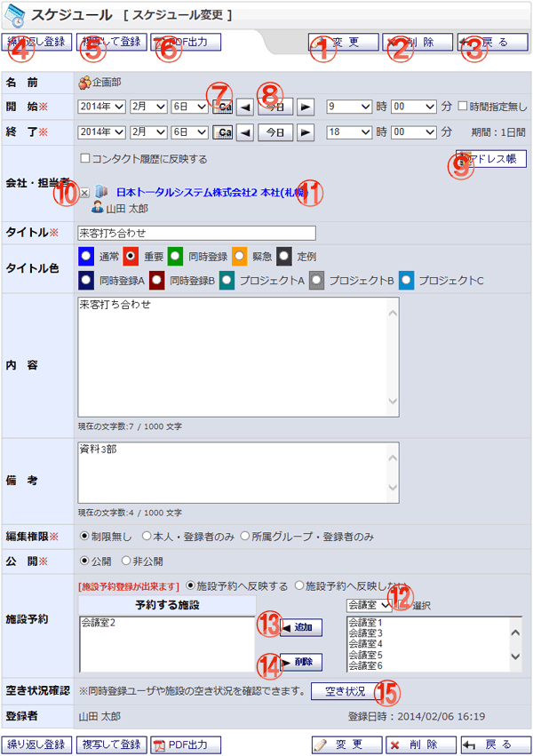The height and width of the screenshot is (756, 533).
Task: Open end year dropdown
Action: pyautogui.click(x=101, y=132)
